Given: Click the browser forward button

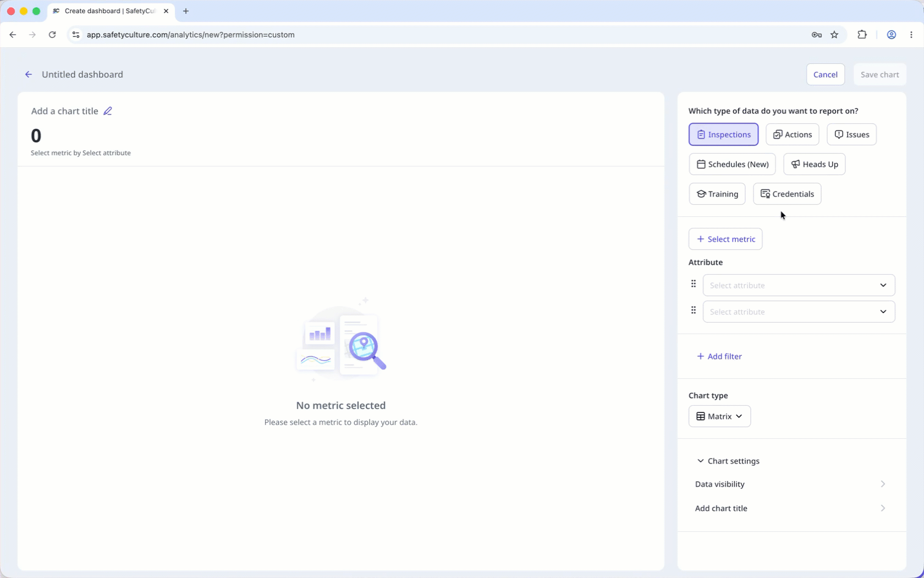Looking at the screenshot, I should pyautogui.click(x=32, y=35).
